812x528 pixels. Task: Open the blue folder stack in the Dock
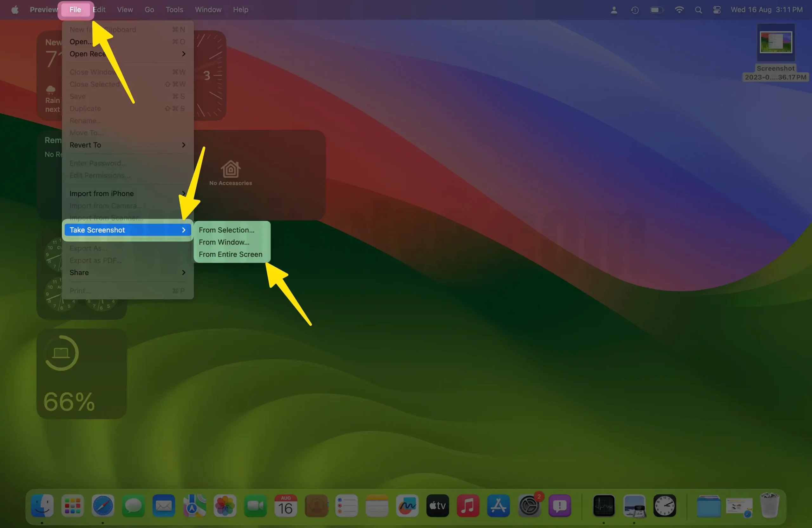click(x=709, y=506)
